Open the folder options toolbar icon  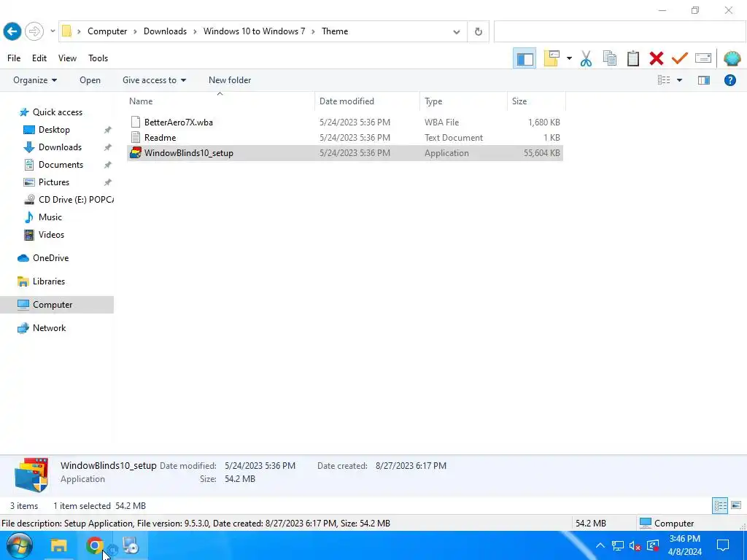[551, 58]
